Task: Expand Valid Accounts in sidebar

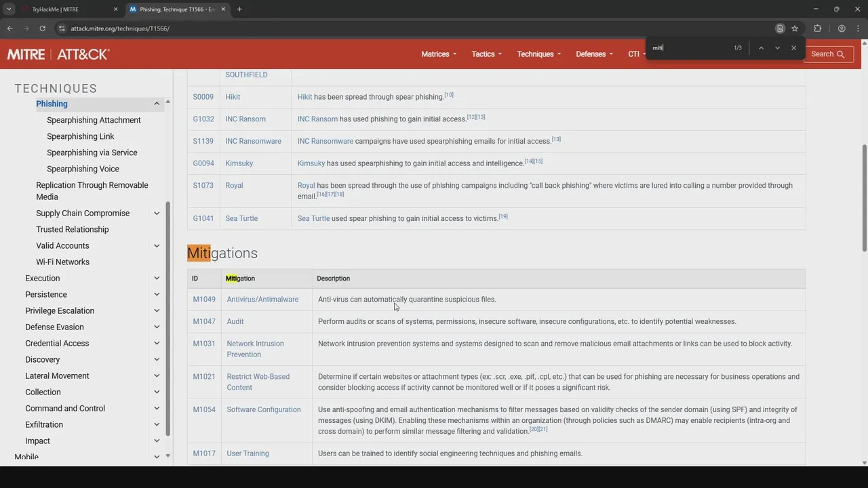Action: (157, 245)
